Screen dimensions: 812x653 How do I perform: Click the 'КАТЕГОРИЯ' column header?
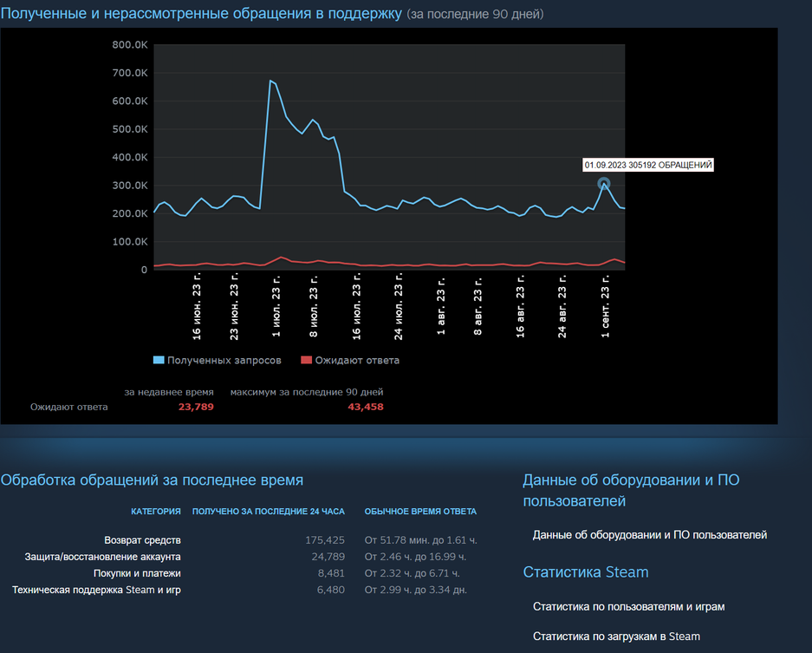[x=156, y=512]
